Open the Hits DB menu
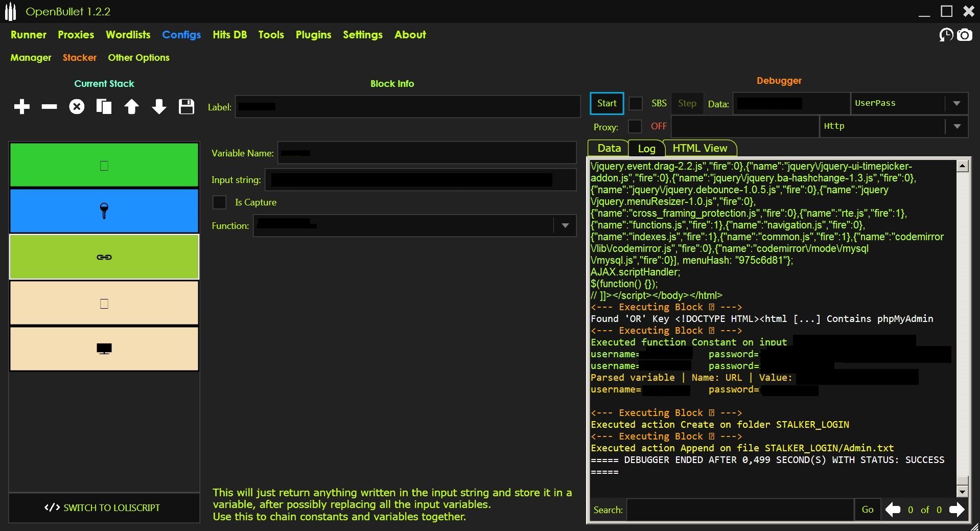The width and height of the screenshot is (980, 531). point(230,35)
